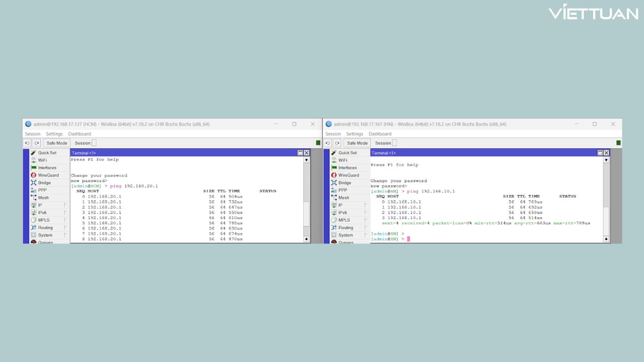
Task: Click the HCM terminal scrollbar down arrow
Action: click(x=306, y=239)
